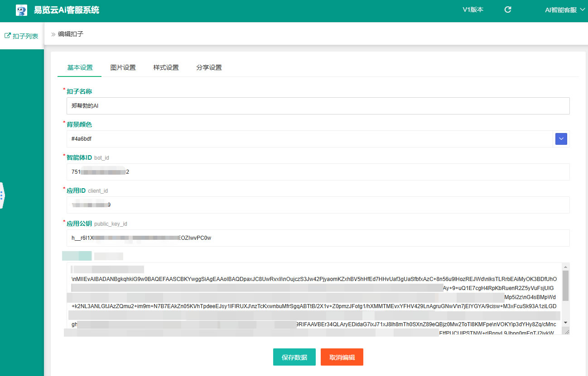588x376 pixels.
Task: Click the V1版本 link in header
Action: [472, 10]
